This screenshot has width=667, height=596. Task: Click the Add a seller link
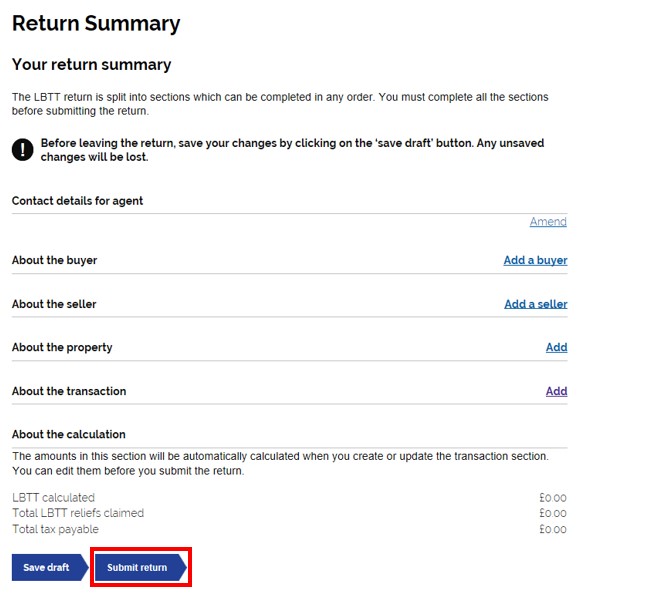tap(536, 304)
